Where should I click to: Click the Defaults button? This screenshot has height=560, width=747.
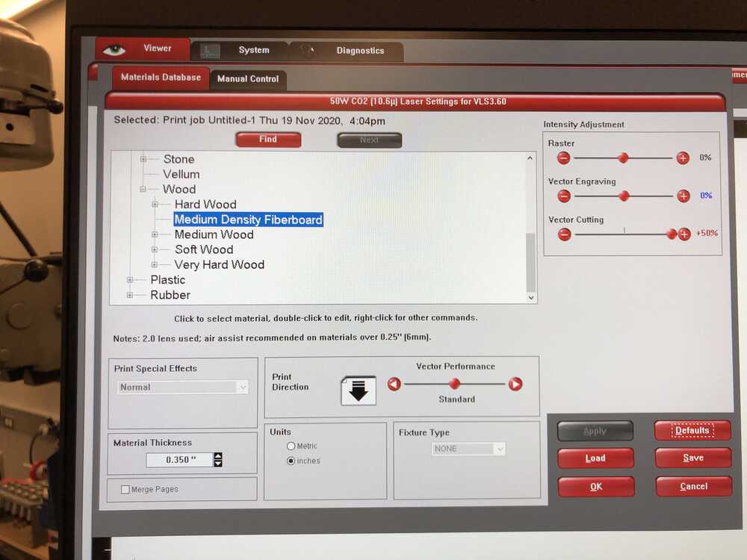[x=692, y=431]
